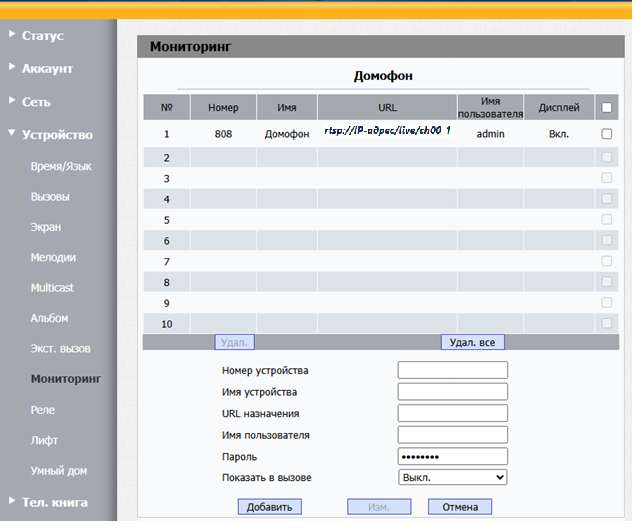Focus the Имя пользователя input field
This screenshot has width=634, height=530.
click(453, 435)
